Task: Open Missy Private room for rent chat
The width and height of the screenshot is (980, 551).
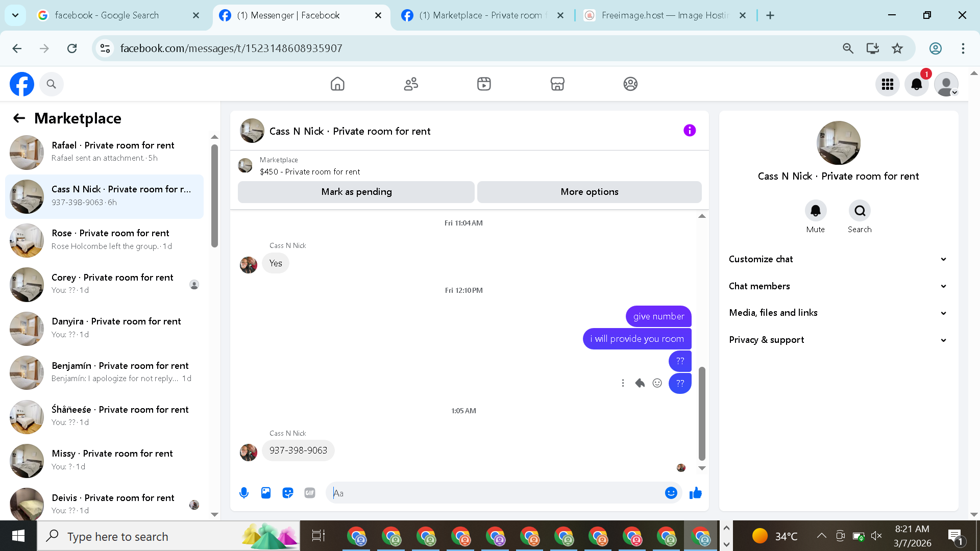Action: 104,460
